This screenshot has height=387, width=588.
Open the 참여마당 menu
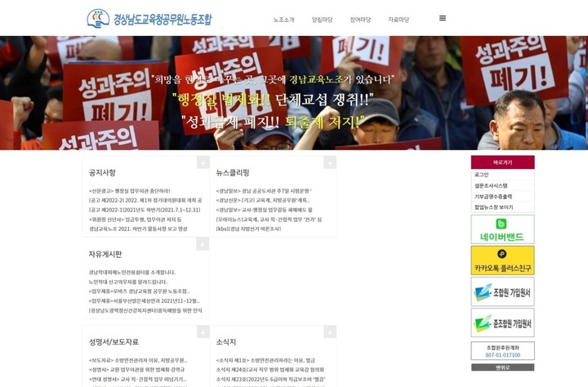(x=360, y=20)
